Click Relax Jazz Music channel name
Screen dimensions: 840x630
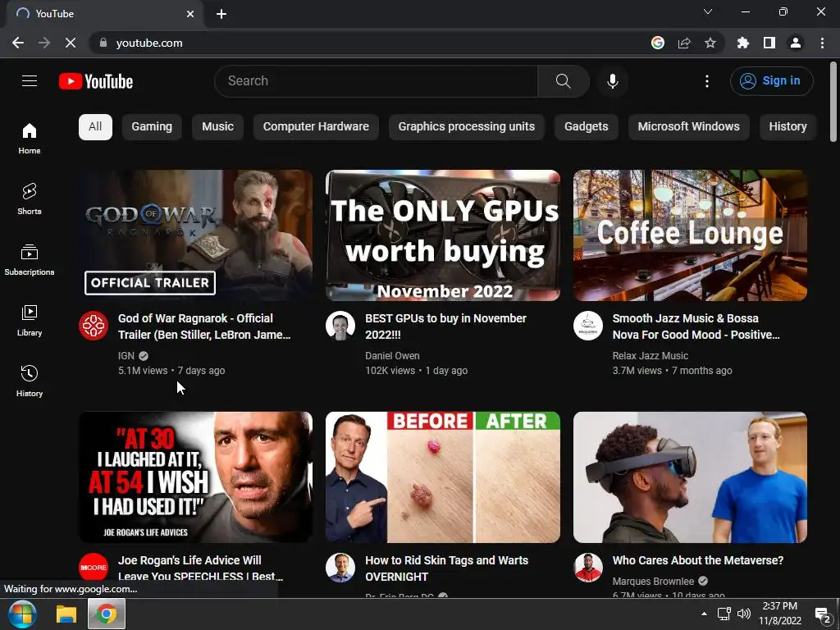651,356
